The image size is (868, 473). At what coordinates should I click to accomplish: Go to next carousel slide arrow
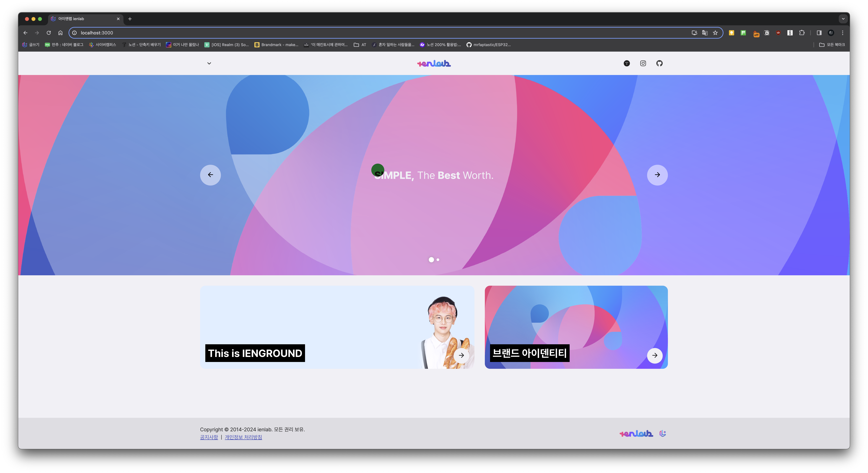pyautogui.click(x=657, y=175)
